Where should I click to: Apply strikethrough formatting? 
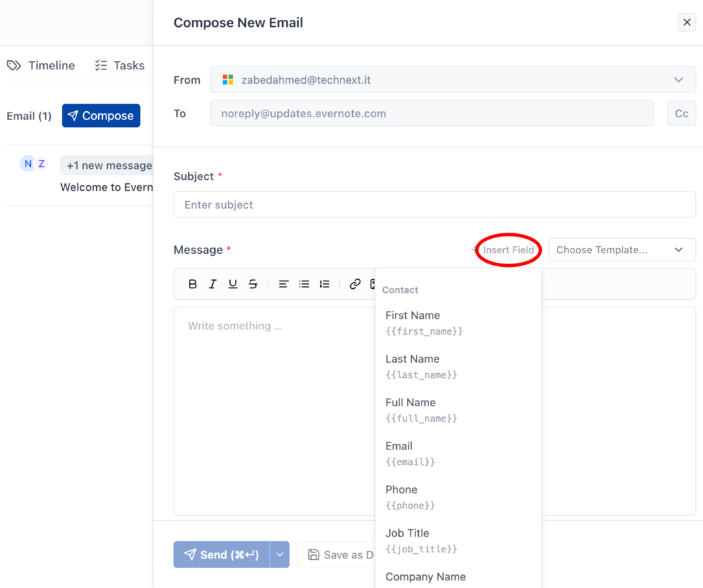253,283
